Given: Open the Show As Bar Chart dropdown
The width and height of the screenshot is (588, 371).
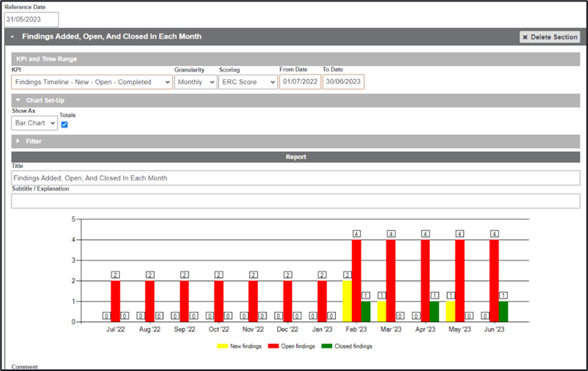Looking at the screenshot, I should (34, 123).
